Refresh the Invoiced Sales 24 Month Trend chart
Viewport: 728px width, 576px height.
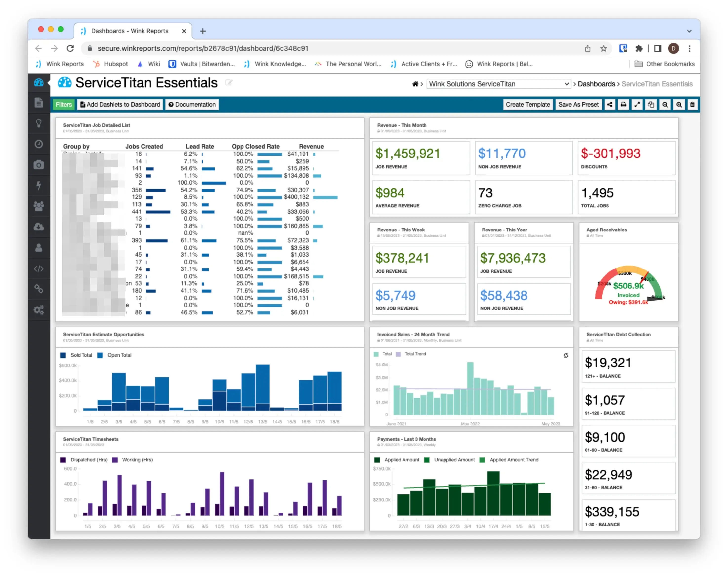click(x=566, y=355)
